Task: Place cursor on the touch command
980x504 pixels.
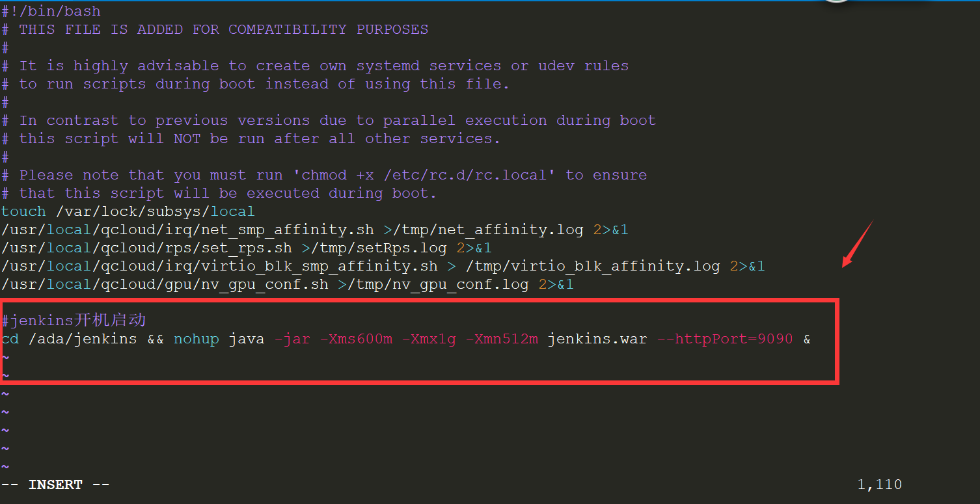Action: coord(23,211)
